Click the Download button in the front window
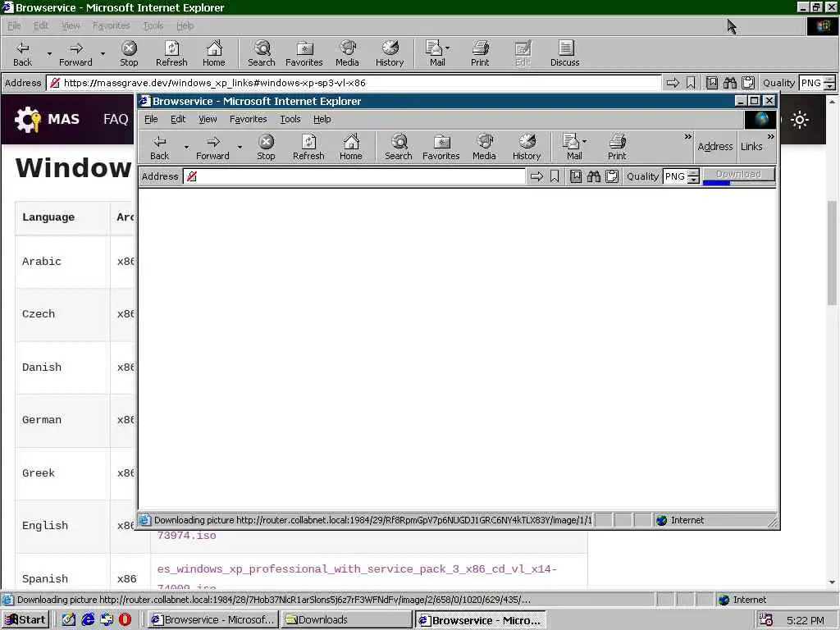The width and height of the screenshot is (840, 630). 739,175
